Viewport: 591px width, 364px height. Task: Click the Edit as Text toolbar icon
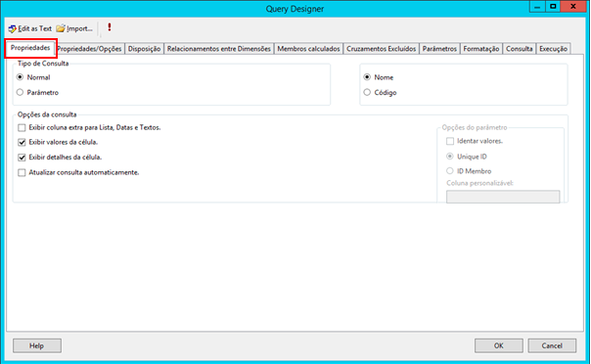tap(13, 28)
